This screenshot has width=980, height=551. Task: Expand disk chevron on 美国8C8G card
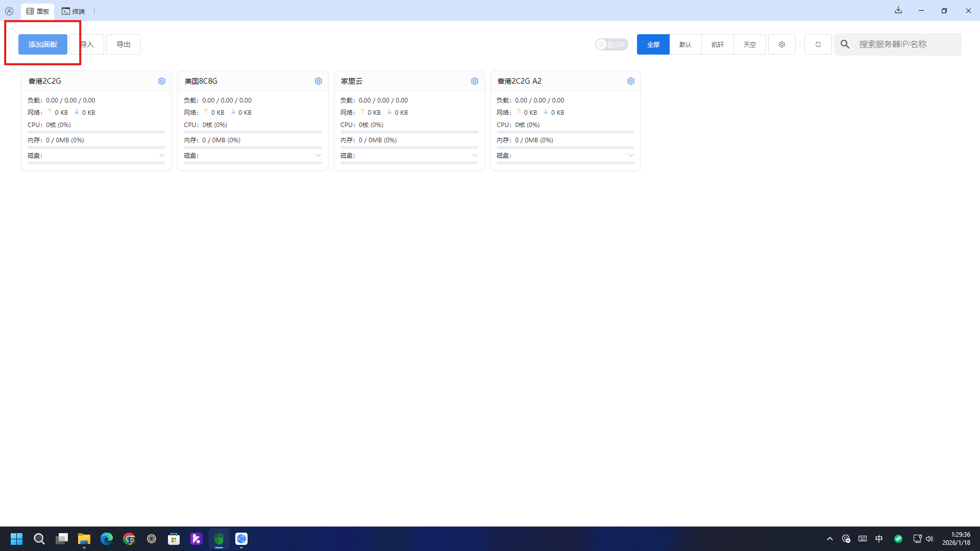pyautogui.click(x=318, y=155)
